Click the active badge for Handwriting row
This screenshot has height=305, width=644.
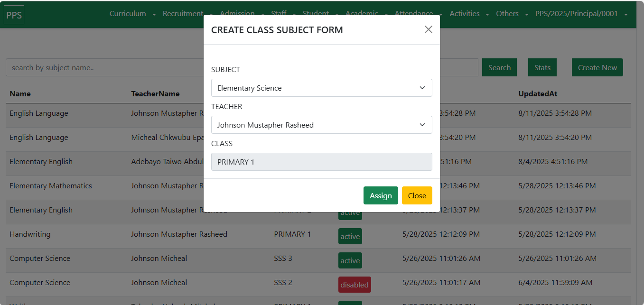350,236
